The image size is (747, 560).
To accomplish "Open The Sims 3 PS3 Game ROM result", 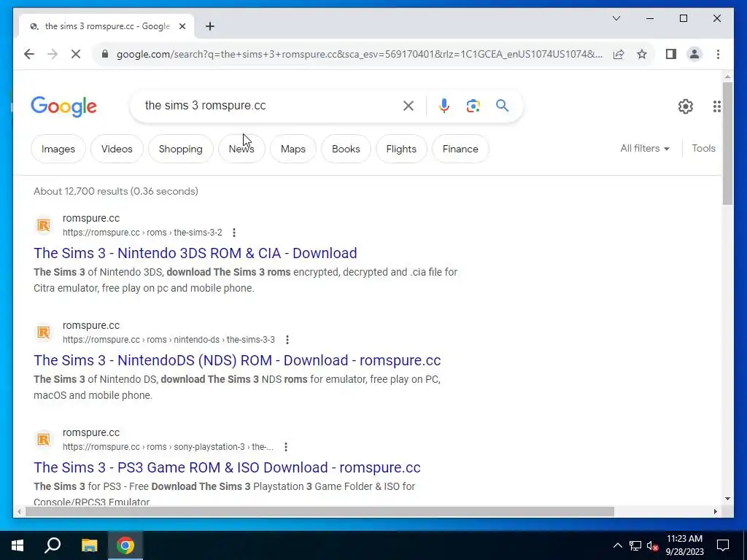I will coord(228,467).
